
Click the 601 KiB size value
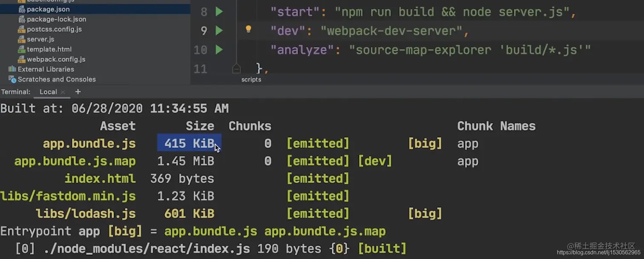(189, 213)
